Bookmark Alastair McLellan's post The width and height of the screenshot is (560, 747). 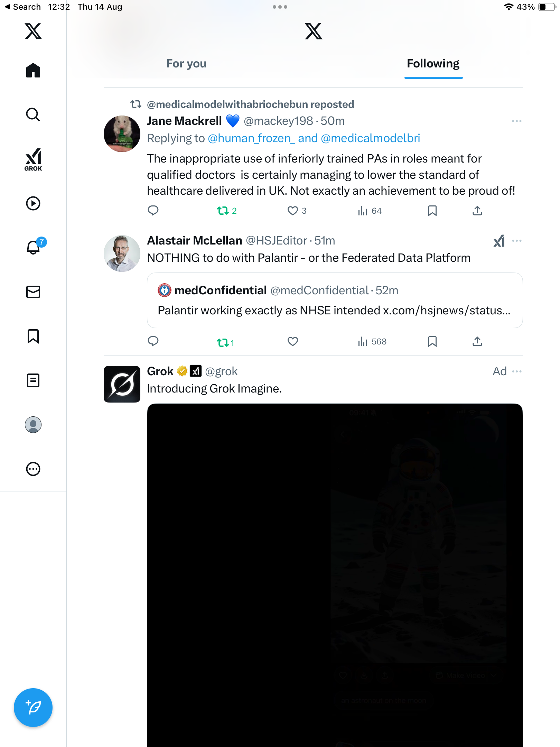432,342
